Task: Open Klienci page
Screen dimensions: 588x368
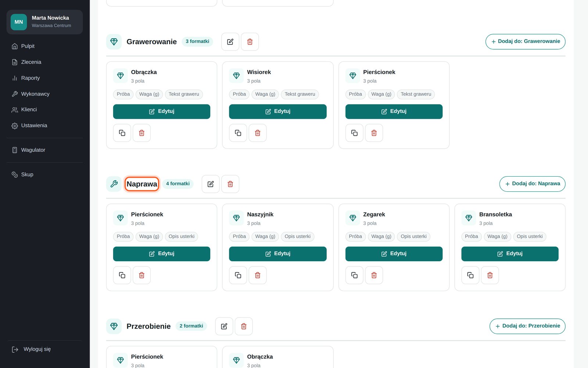Action: click(45, 110)
